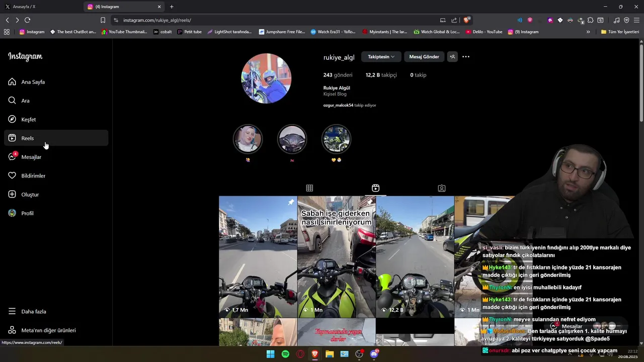Open the pinned reel with 1,7 Mn views
644x362 pixels.
pos(258,257)
